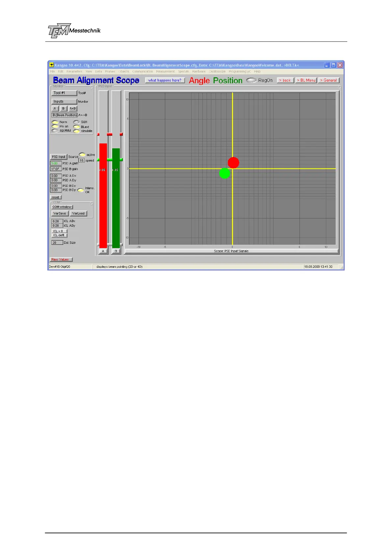The image size is (392, 554).
Task: Click the Kangoo title bar icon
Action: tap(51, 65)
